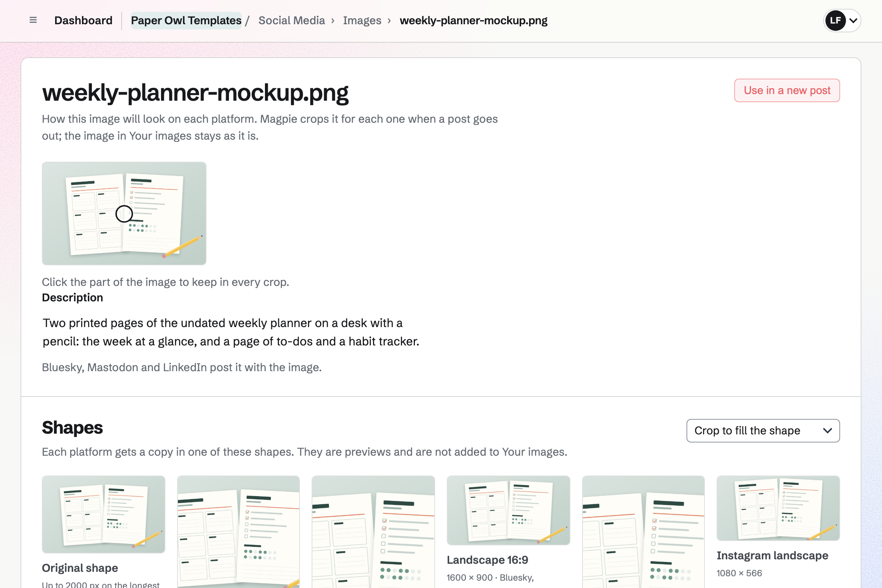The width and height of the screenshot is (882, 588).
Task: Click the LF avatar circle
Action: 835,20
